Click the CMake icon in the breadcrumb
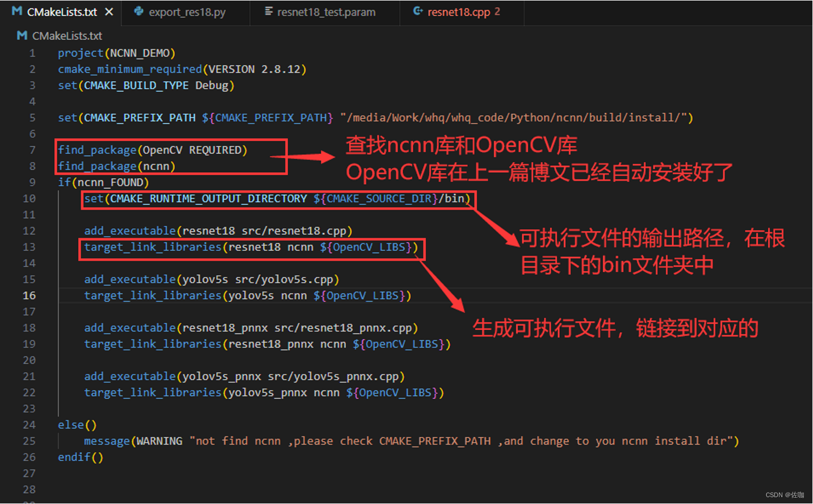The width and height of the screenshot is (813, 504). [x=22, y=36]
